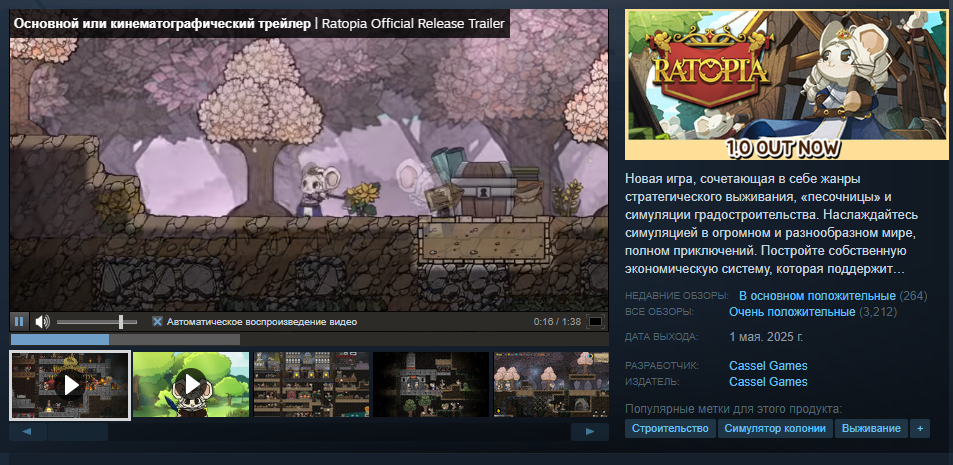Add a tag with the plus button
The width and height of the screenshot is (953, 465).
920,429
